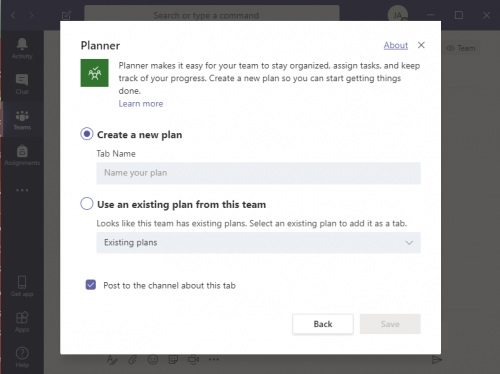The width and height of the screenshot is (500, 374).
Task: Click the green Planner app icon
Action: pyautogui.click(x=94, y=73)
